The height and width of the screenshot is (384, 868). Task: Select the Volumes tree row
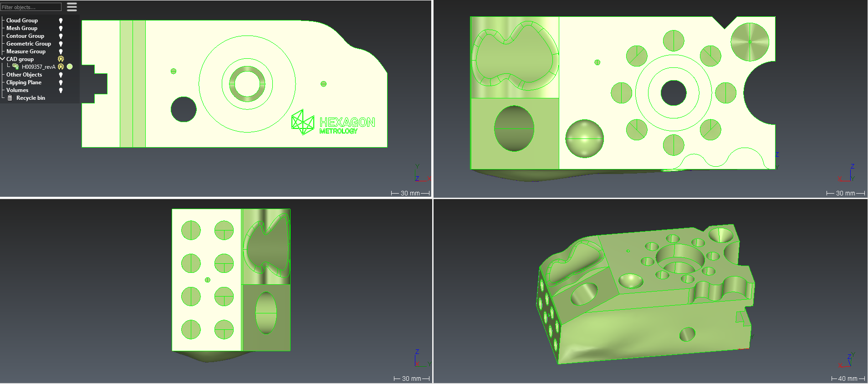point(17,90)
